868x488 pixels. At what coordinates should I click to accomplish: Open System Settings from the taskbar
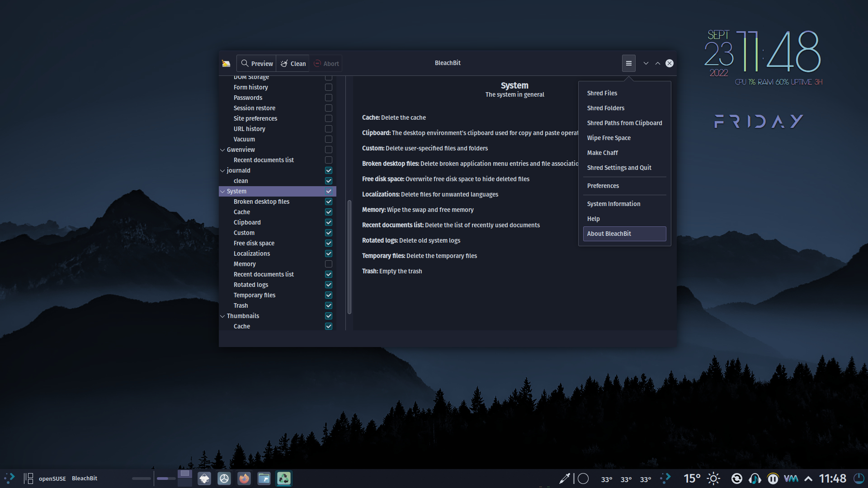pos(224,478)
